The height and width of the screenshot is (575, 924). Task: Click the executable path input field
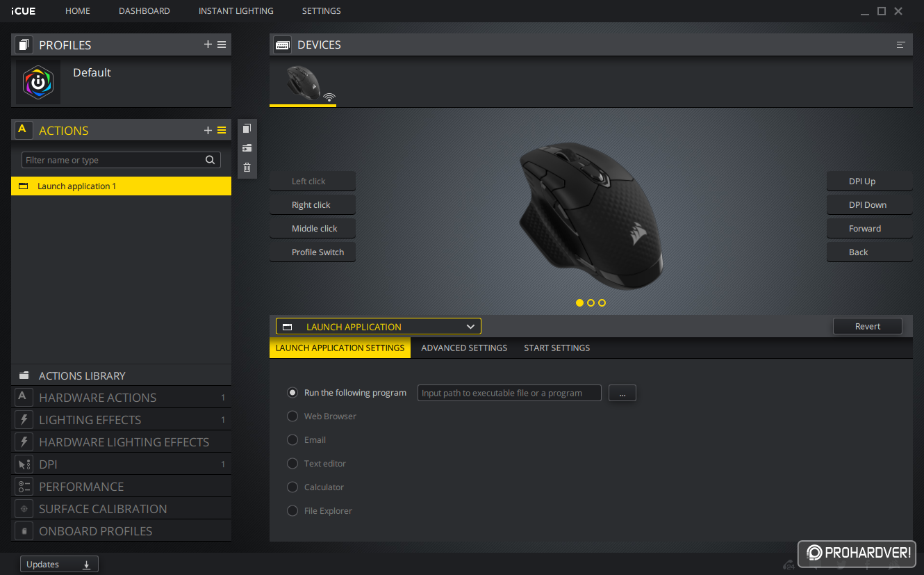coord(509,393)
